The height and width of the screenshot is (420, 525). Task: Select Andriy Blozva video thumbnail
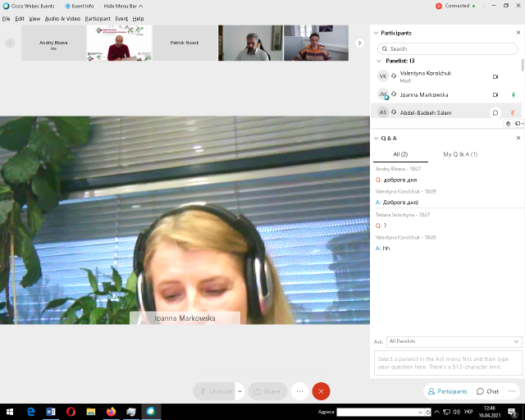pyautogui.click(x=53, y=43)
